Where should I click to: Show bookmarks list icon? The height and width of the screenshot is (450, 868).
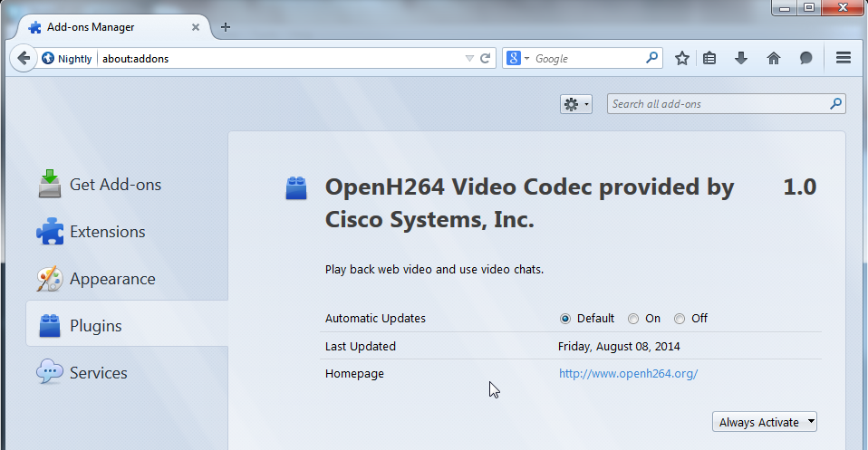pos(709,58)
